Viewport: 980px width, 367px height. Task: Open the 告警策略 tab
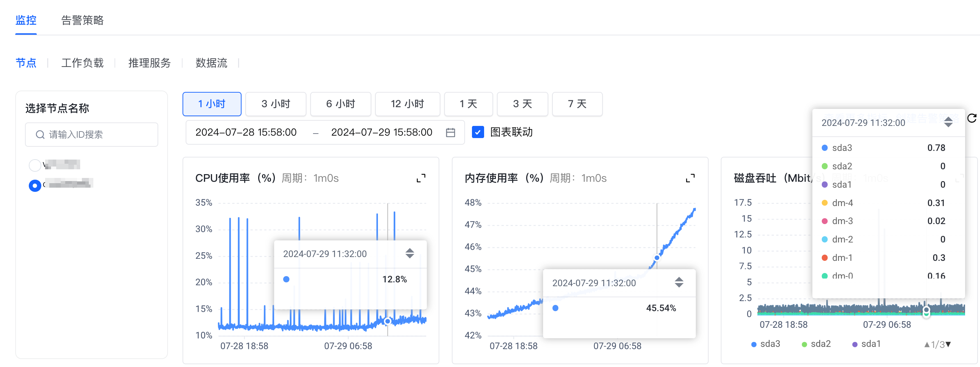(x=82, y=20)
